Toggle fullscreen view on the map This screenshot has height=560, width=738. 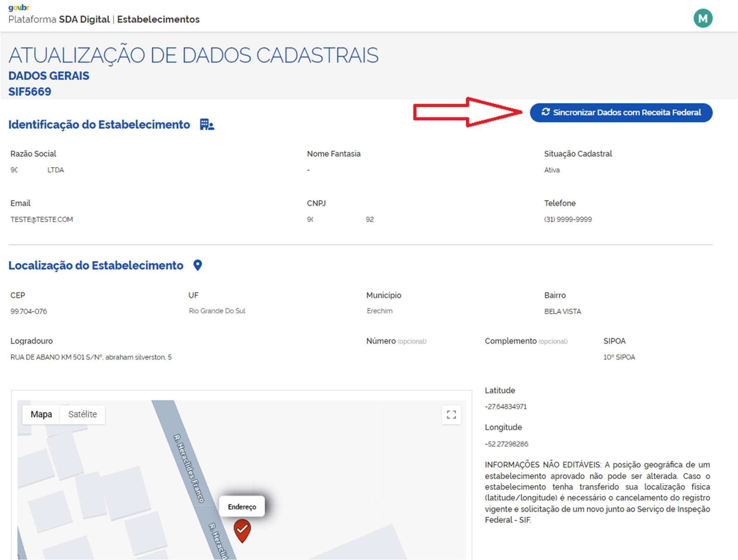[x=451, y=415]
